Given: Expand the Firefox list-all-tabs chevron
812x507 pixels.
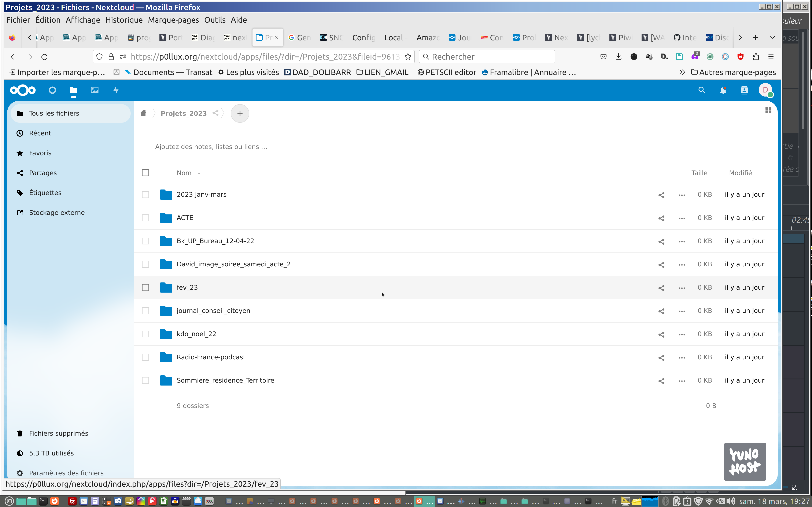Looking at the screenshot, I should [772, 38].
